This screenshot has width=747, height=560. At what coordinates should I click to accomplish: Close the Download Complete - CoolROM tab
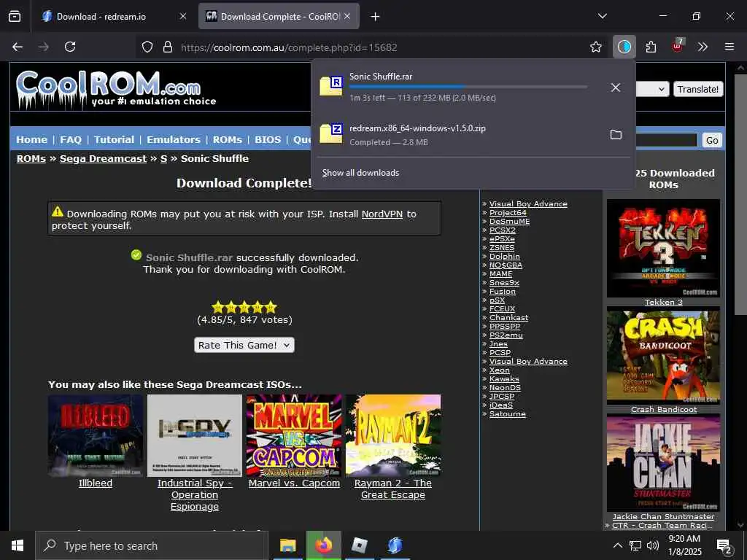coord(347,16)
